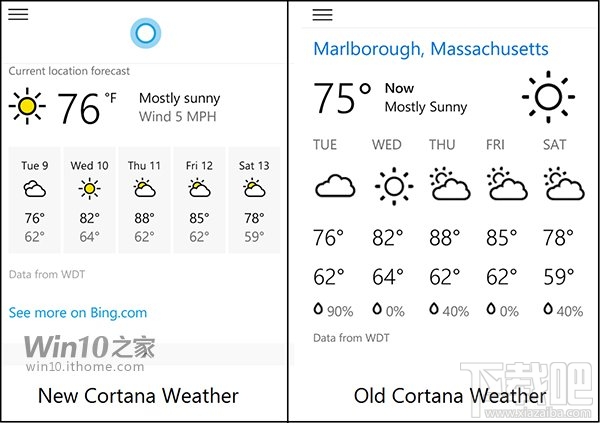The height and width of the screenshot is (423, 600).
Task: Click the SAT partly cloudy icon in old weather
Action: [565, 185]
